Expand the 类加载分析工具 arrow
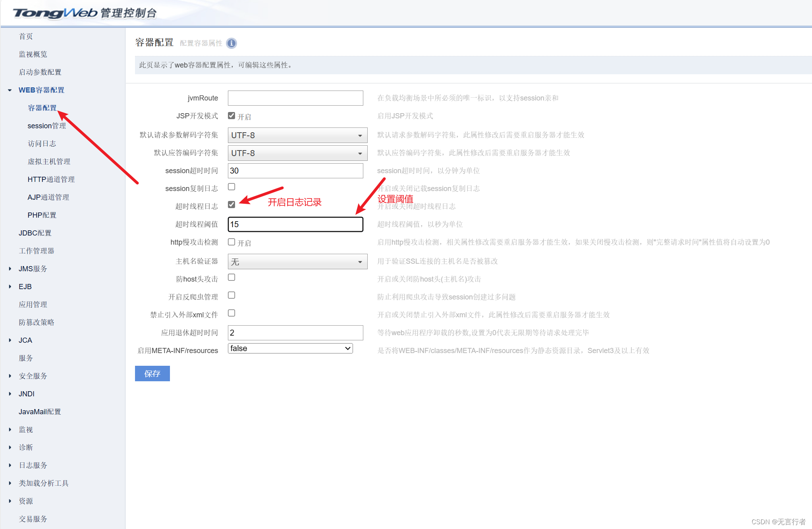812x529 pixels. (x=10, y=483)
